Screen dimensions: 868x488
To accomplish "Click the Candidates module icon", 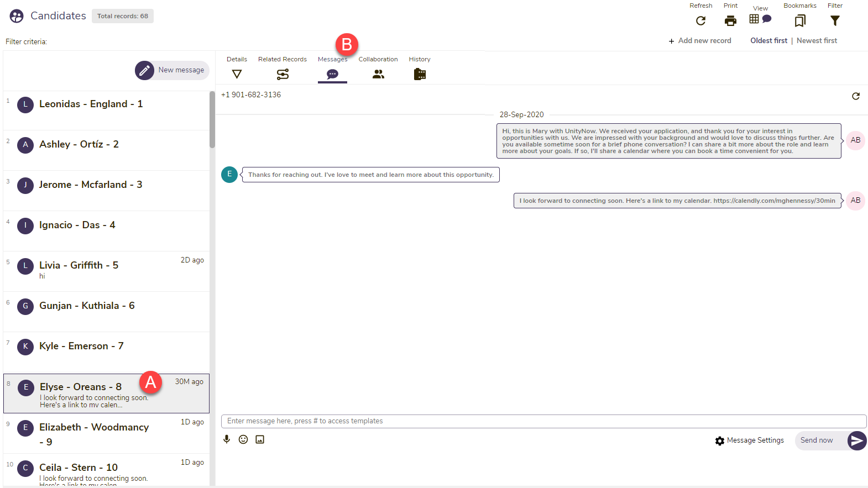I will point(17,16).
